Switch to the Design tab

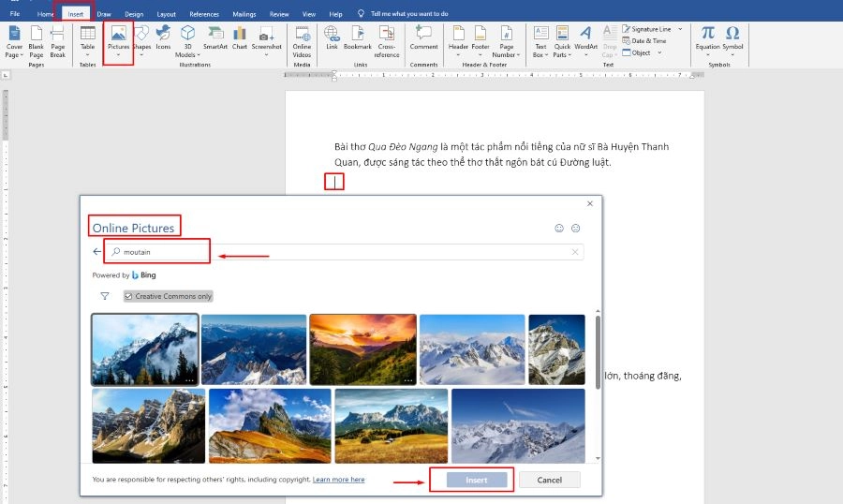pyautogui.click(x=134, y=15)
